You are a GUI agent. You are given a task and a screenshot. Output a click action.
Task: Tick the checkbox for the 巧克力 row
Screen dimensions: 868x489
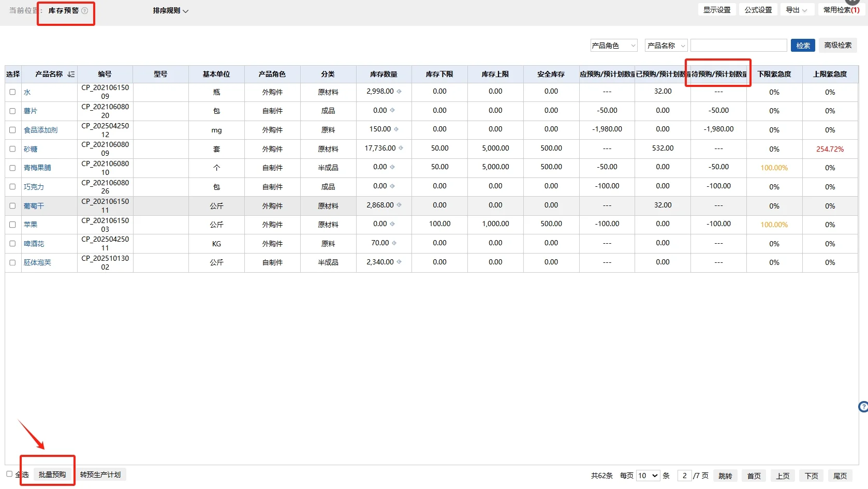(12, 187)
